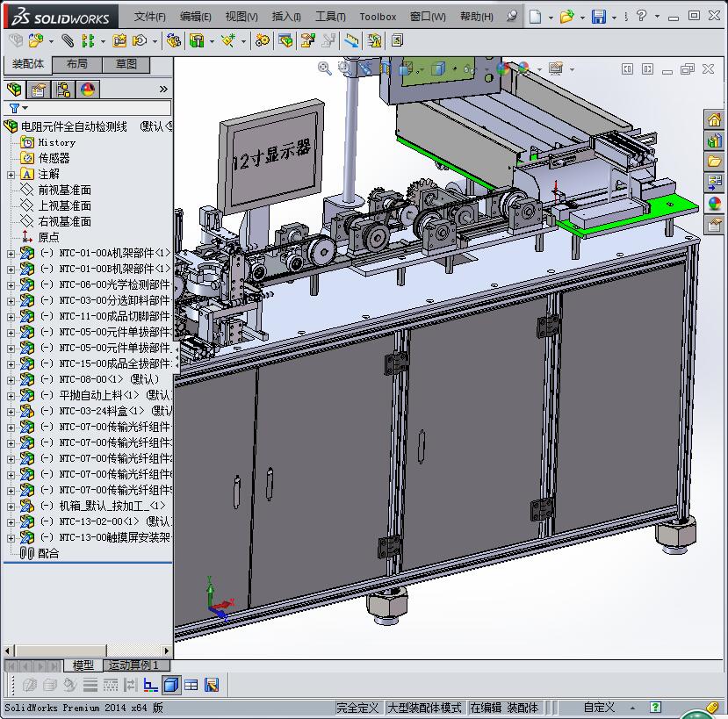Open the File Explorer folder icon in task pane
The height and width of the screenshot is (719, 728).
714,162
